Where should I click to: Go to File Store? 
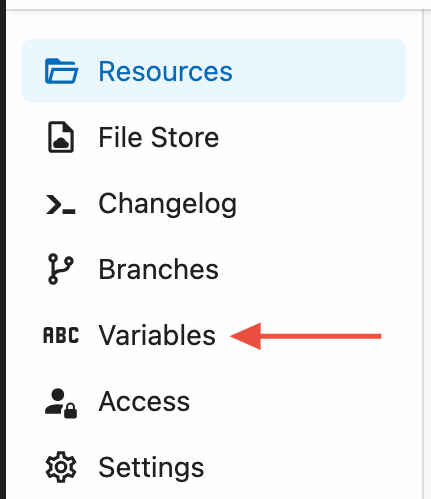(x=159, y=137)
